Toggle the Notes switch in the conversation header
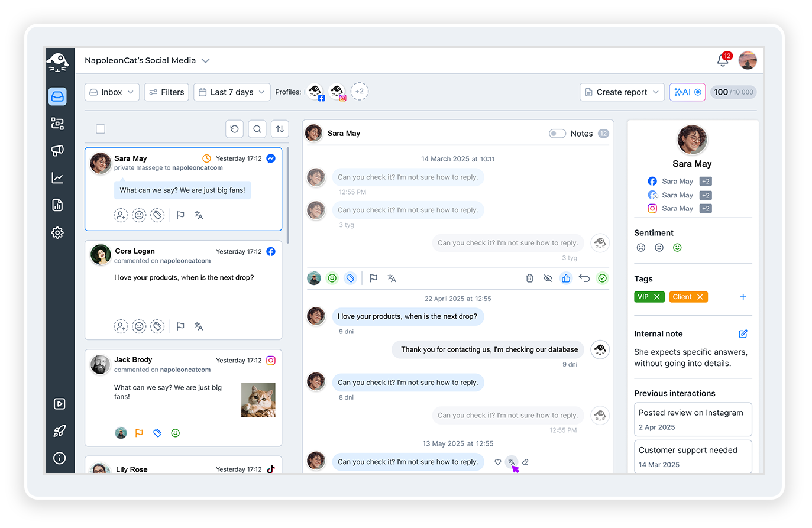The height and width of the screenshot is (528, 812). point(557,133)
